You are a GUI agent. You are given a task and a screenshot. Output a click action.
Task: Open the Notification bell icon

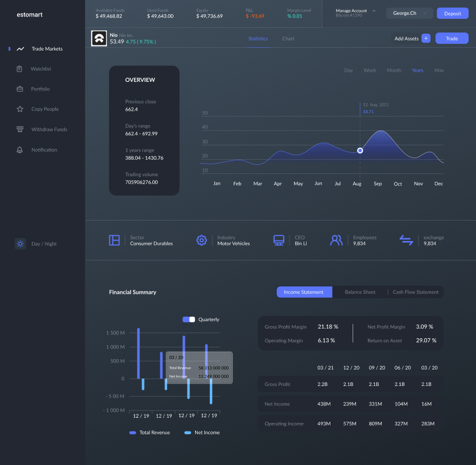(19, 150)
